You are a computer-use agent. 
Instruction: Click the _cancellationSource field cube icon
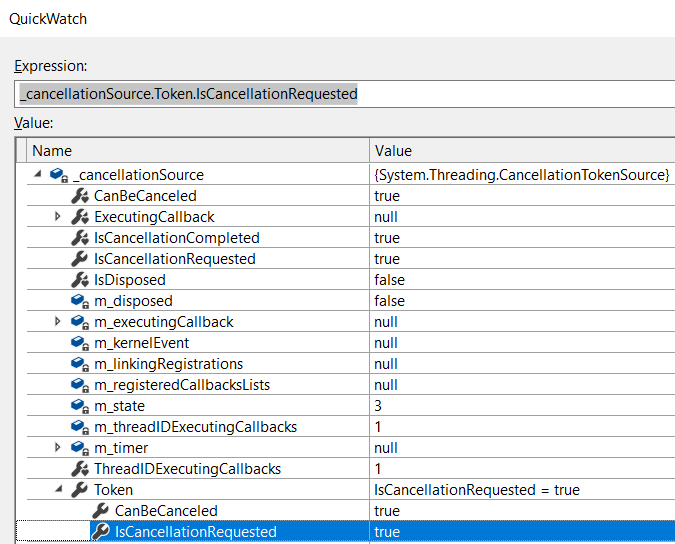coord(59,175)
